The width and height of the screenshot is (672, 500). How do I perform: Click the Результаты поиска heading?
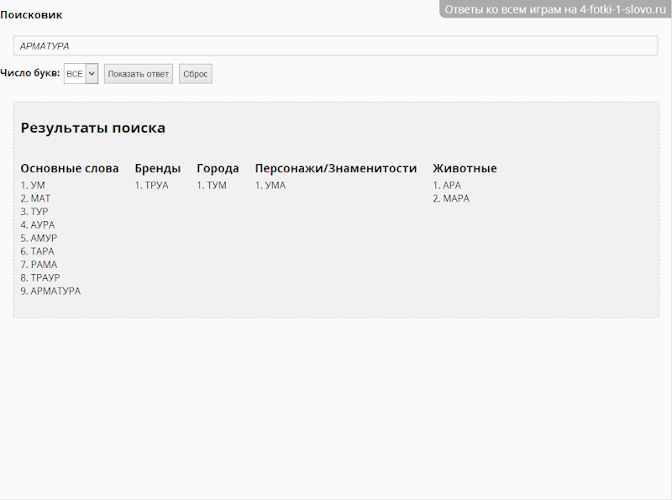pyautogui.click(x=93, y=128)
